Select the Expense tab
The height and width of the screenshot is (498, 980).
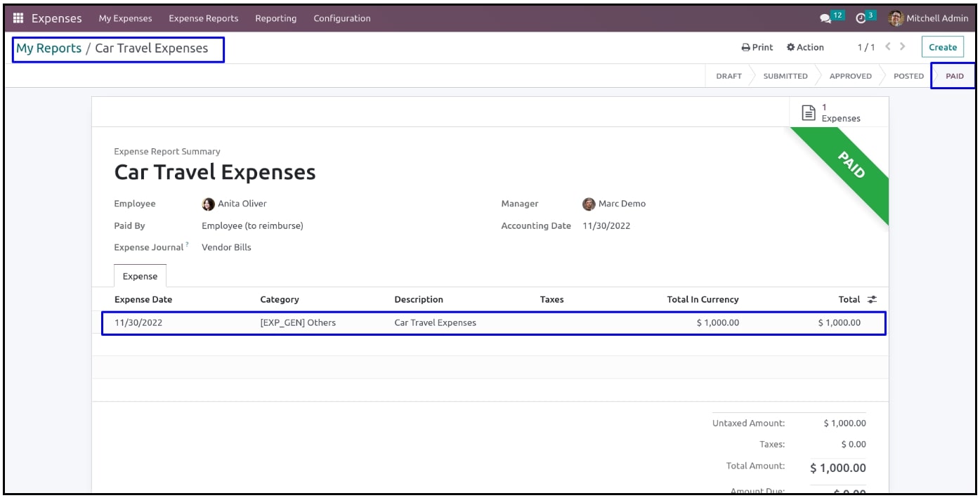click(140, 276)
